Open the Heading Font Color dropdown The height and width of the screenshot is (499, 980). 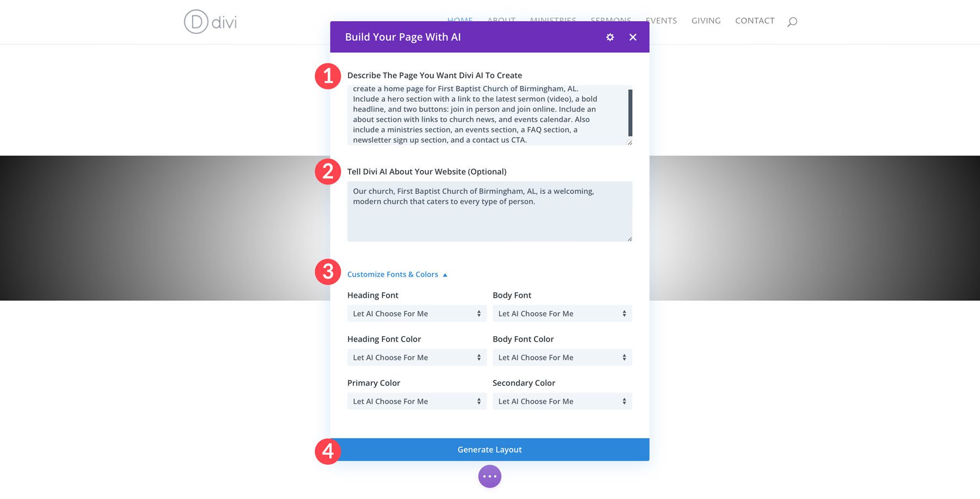pos(416,358)
